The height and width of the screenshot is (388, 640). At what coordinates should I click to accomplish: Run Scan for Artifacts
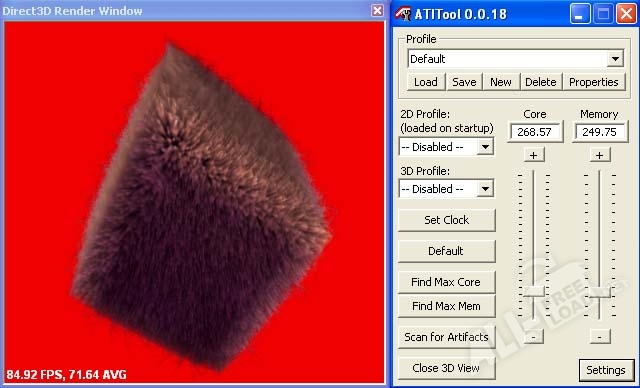[x=447, y=337]
